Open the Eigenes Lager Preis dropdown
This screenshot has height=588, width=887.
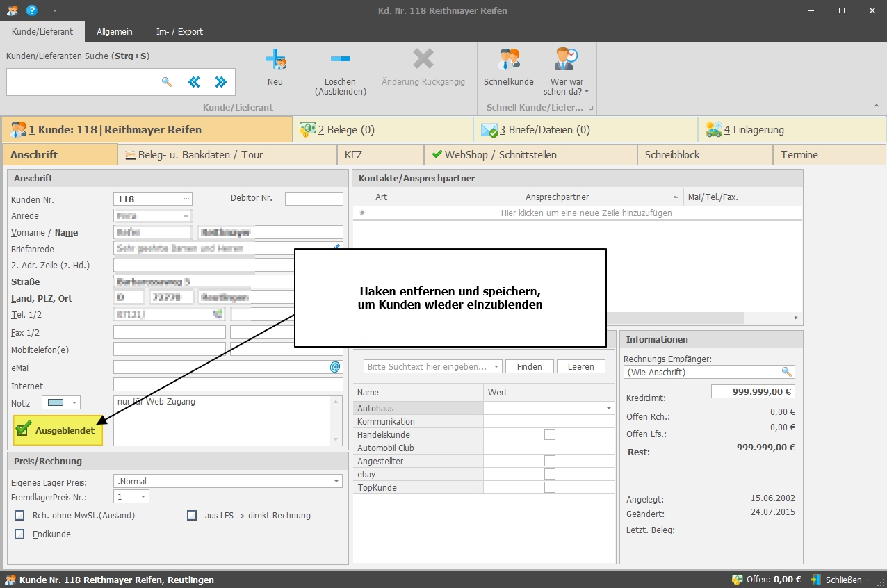(x=337, y=481)
